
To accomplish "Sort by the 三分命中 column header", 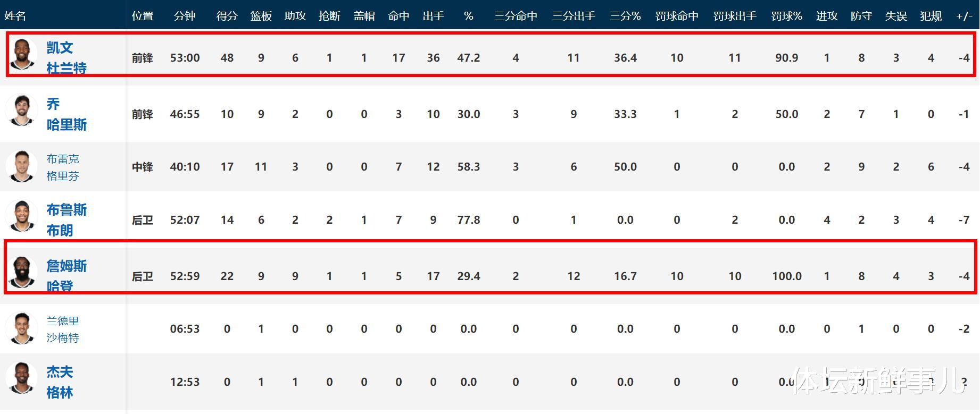I will [516, 16].
